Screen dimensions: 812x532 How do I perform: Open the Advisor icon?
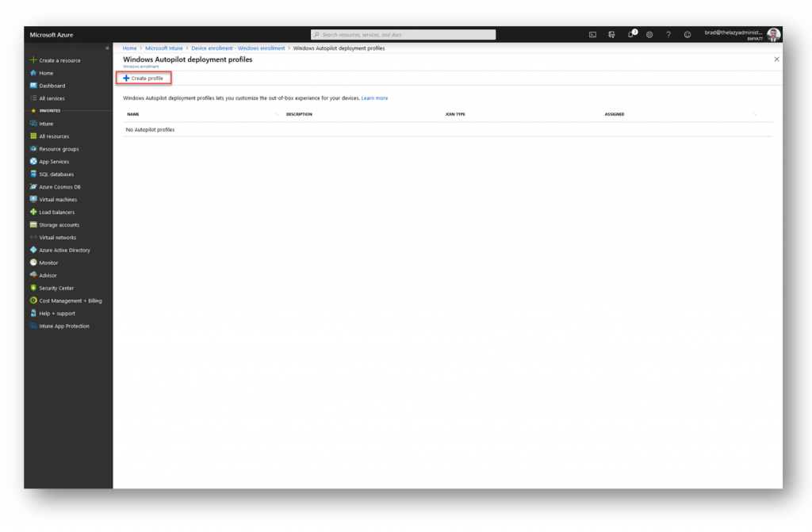click(x=33, y=275)
